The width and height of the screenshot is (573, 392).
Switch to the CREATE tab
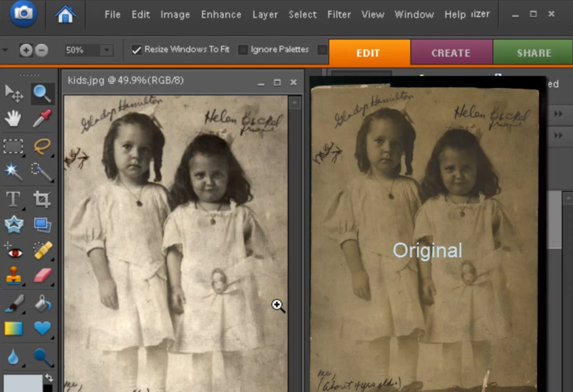[x=451, y=53]
